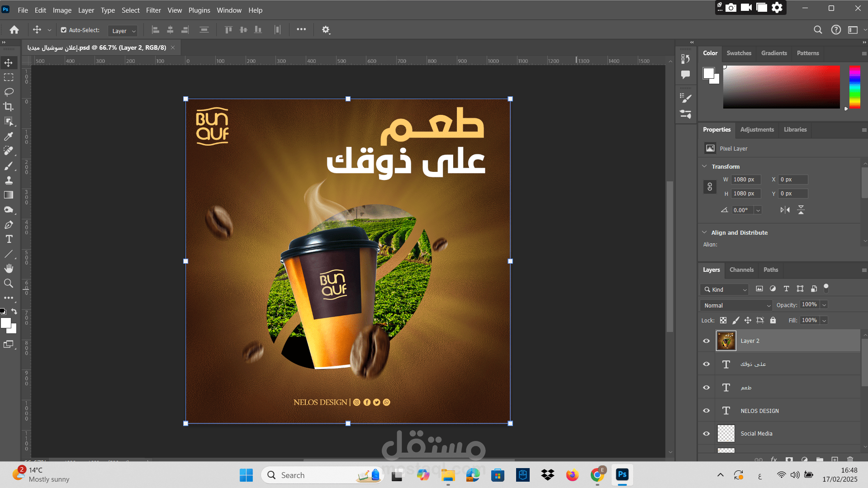Select the Clone Stamp tool
The image size is (868, 488).
[9, 180]
